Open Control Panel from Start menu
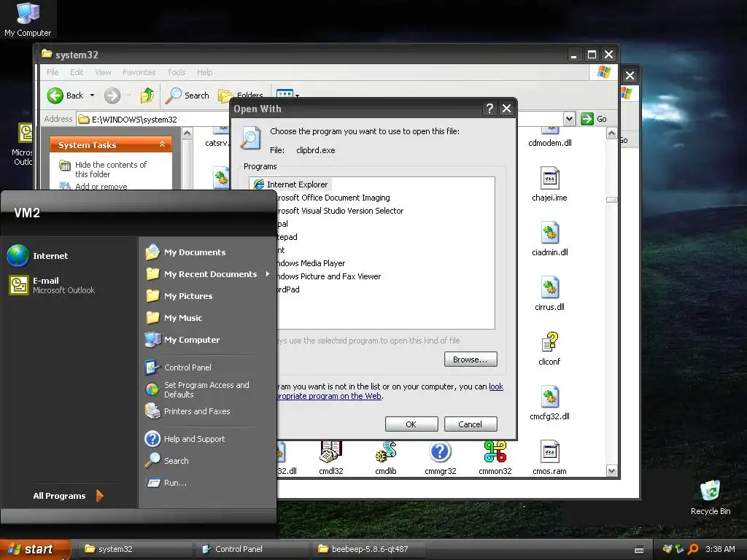The image size is (747, 560). 178,367
